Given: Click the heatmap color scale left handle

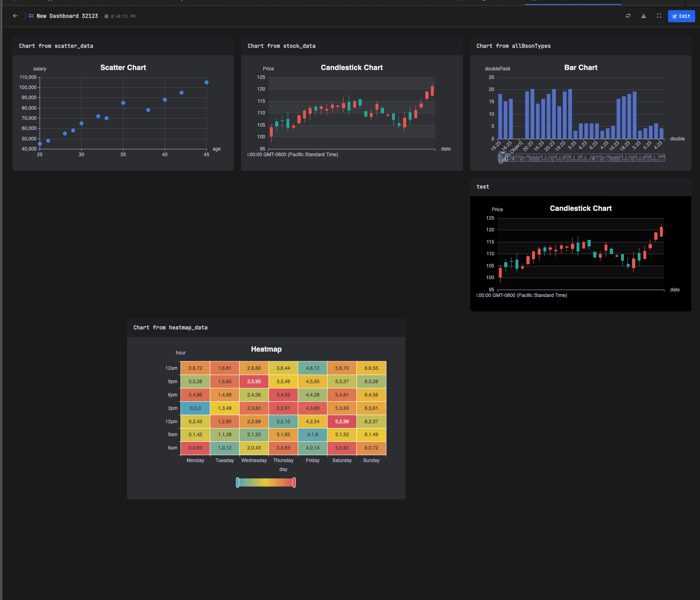Looking at the screenshot, I should 237,482.
